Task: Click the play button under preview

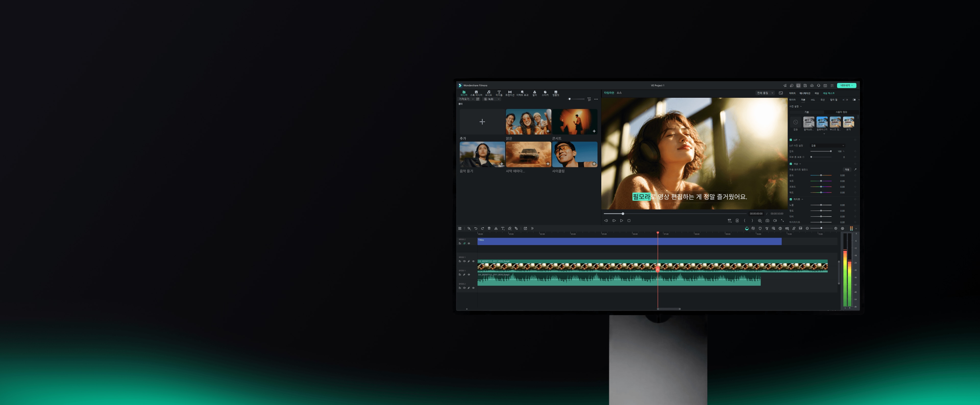Action: click(622, 220)
